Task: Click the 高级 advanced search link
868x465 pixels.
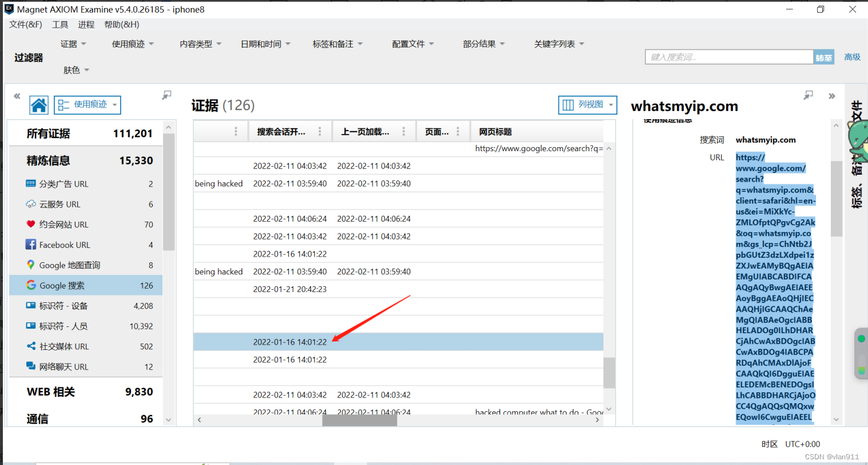Action: (x=853, y=57)
